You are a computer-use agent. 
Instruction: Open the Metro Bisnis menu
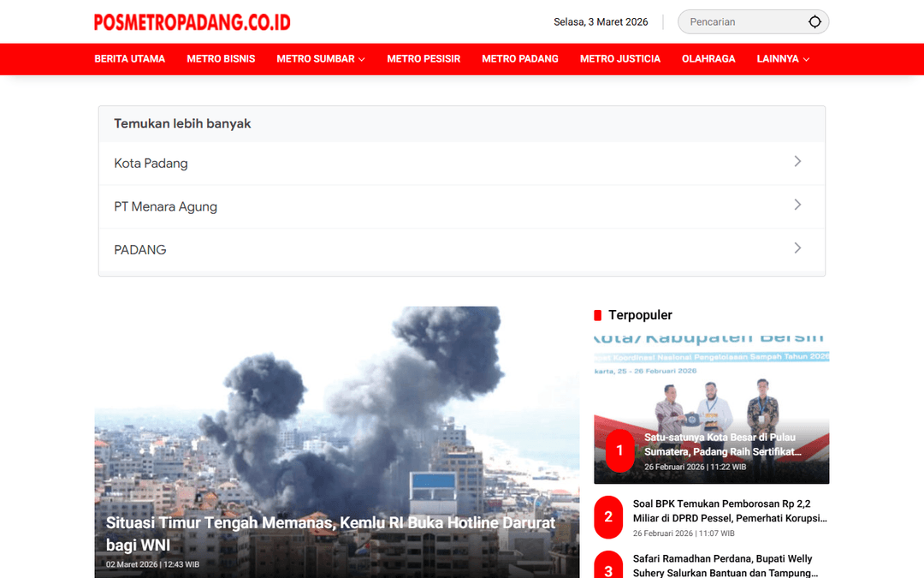coord(221,59)
